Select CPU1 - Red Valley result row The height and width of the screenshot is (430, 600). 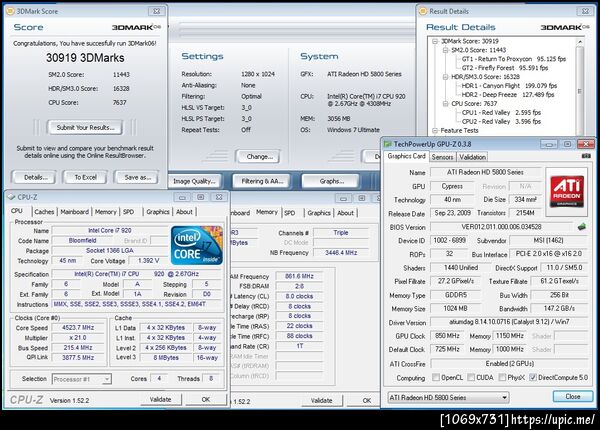(501, 112)
